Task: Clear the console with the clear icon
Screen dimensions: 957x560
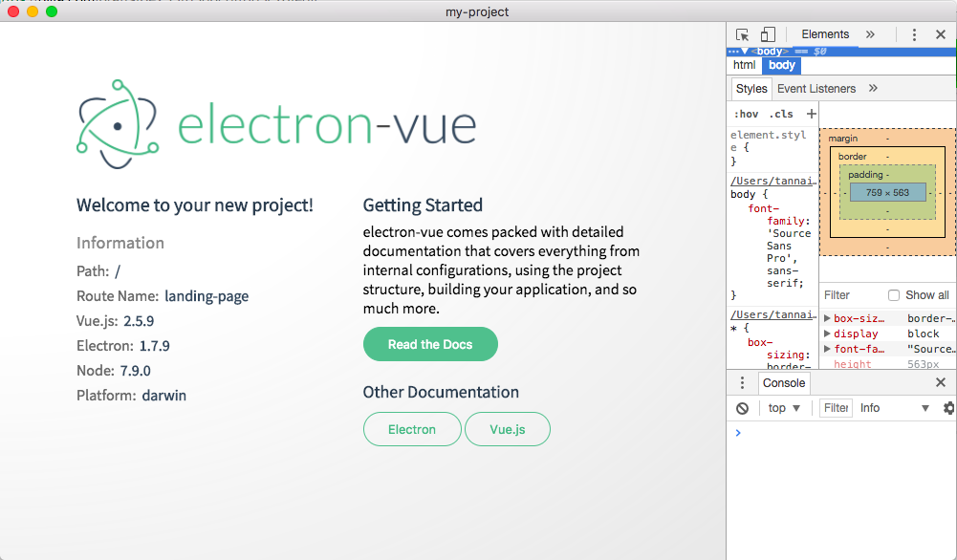Action: pyautogui.click(x=742, y=409)
